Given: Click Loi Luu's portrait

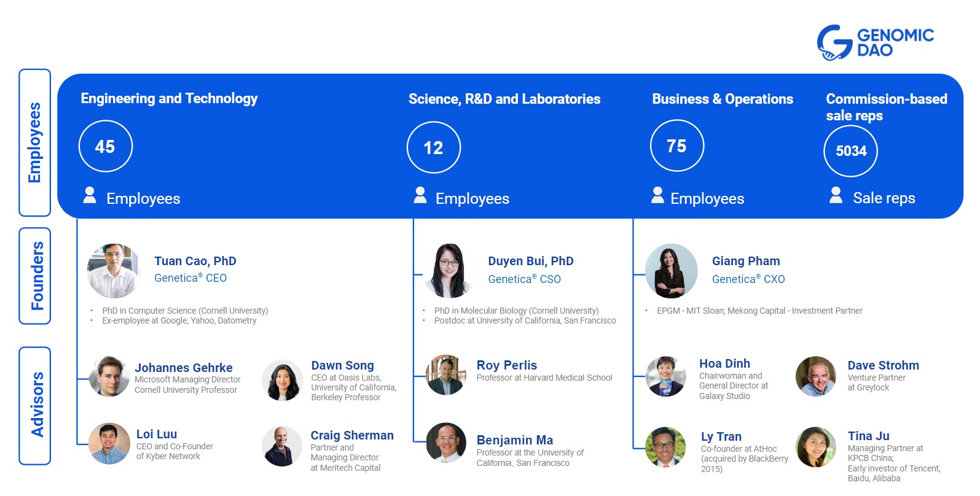Looking at the screenshot, I should click(x=109, y=443).
